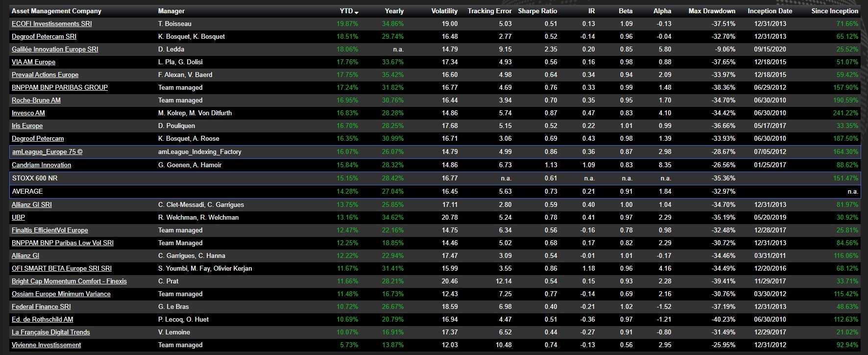The width and height of the screenshot is (868, 355).
Task: Open VIA AM Europe link
Action: pyautogui.click(x=33, y=62)
